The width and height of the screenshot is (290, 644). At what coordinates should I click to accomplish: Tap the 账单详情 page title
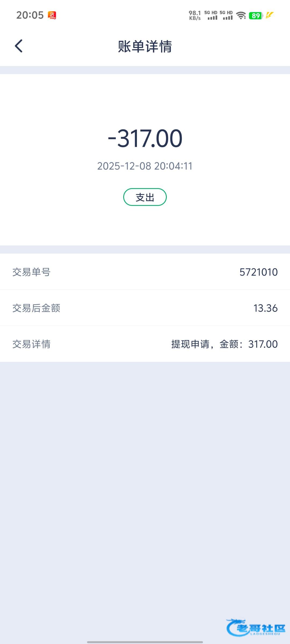tap(145, 46)
